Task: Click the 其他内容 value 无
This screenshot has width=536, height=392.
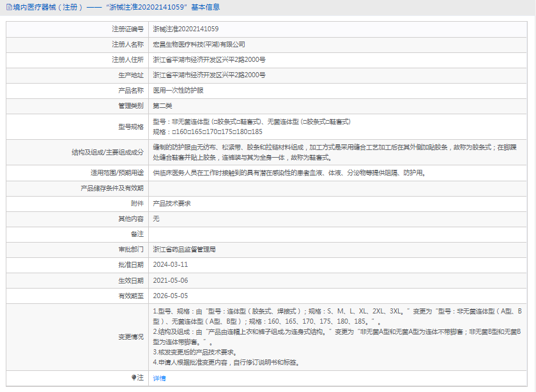Action: 156,219
